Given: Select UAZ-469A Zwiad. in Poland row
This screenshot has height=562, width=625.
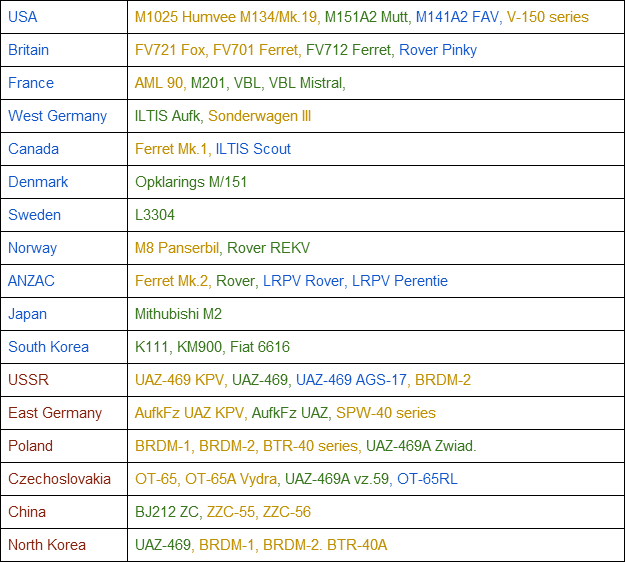Looking at the screenshot, I should [x=421, y=446].
